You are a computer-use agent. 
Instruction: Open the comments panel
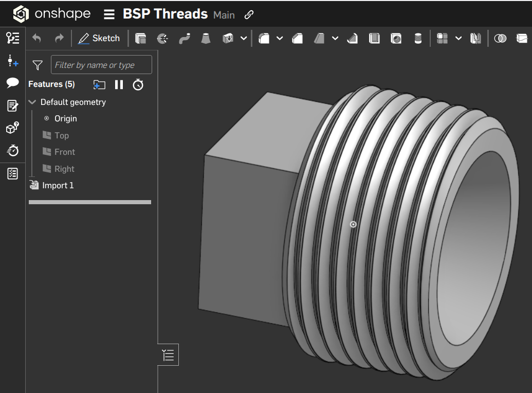click(x=12, y=82)
